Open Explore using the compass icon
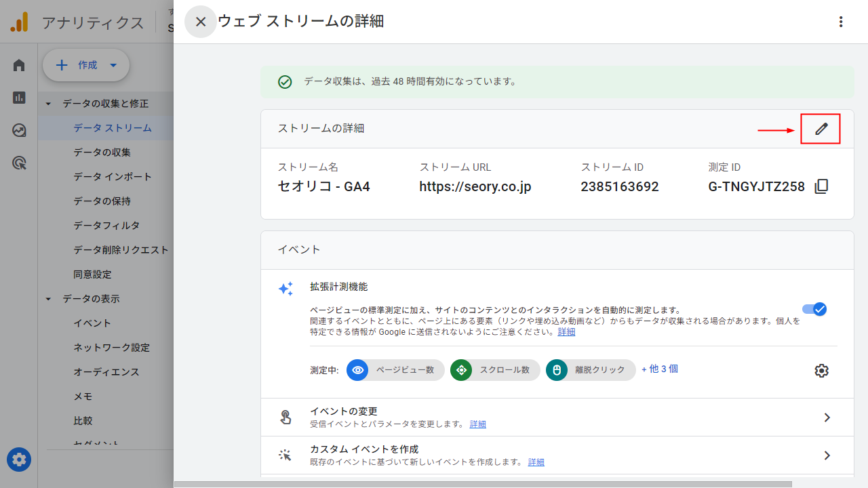The height and width of the screenshot is (488, 868). coord(18,130)
